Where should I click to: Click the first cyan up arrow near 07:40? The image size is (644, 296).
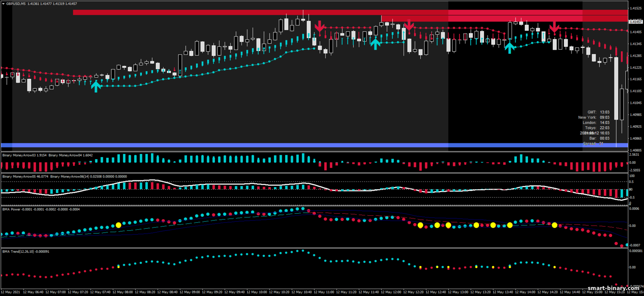click(x=96, y=86)
